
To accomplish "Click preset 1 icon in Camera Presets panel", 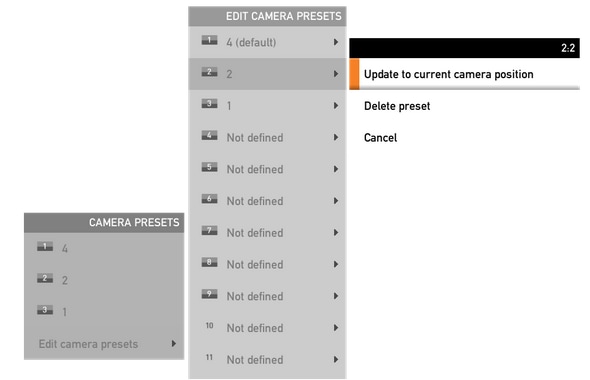I will pyautogui.click(x=45, y=246).
